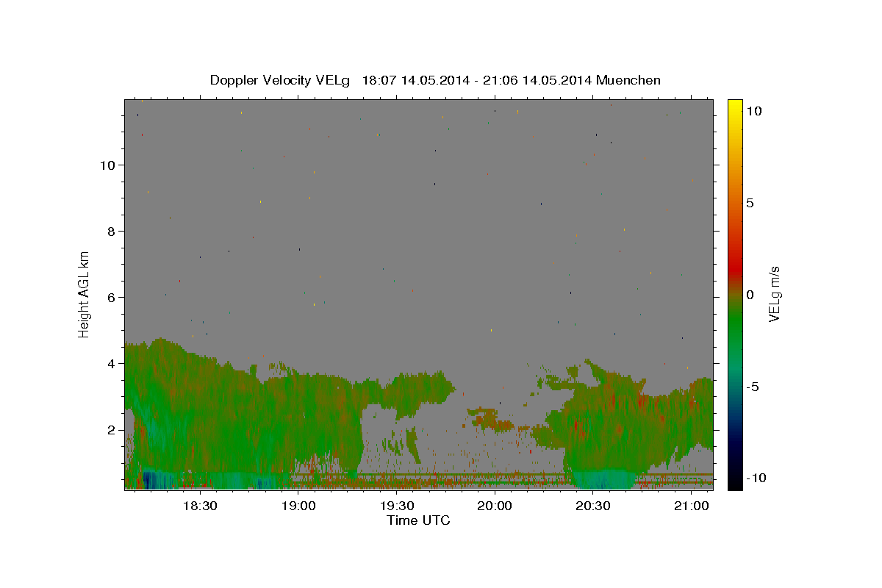The image size is (882, 588).
Task: Click the yellow top of the colorbar
Action: [735, 107]
